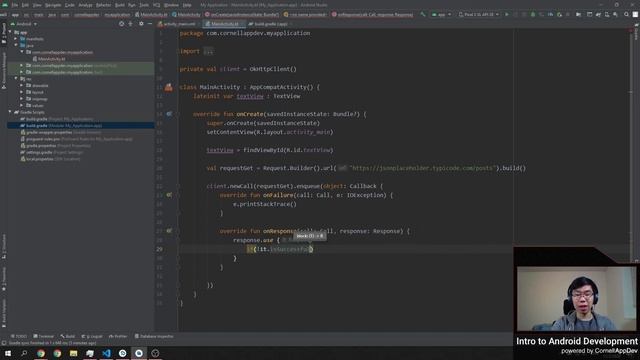Expand the mipmap folder

coord(22,99)
